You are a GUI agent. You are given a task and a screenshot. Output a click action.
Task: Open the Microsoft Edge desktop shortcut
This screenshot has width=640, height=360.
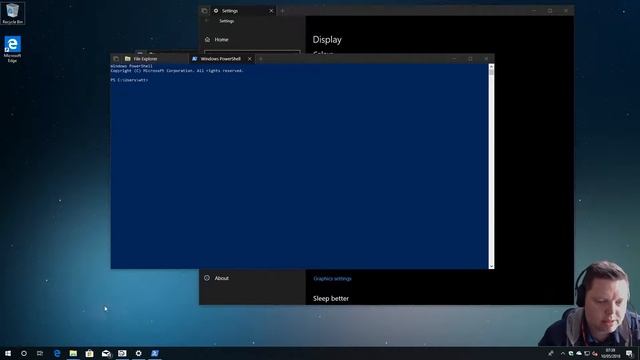12,49
